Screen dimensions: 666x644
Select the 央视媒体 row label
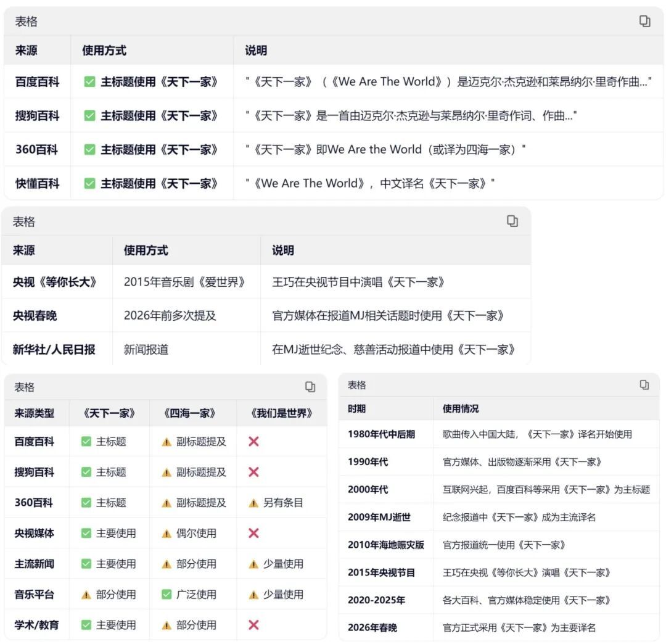[x=34, y=533]
